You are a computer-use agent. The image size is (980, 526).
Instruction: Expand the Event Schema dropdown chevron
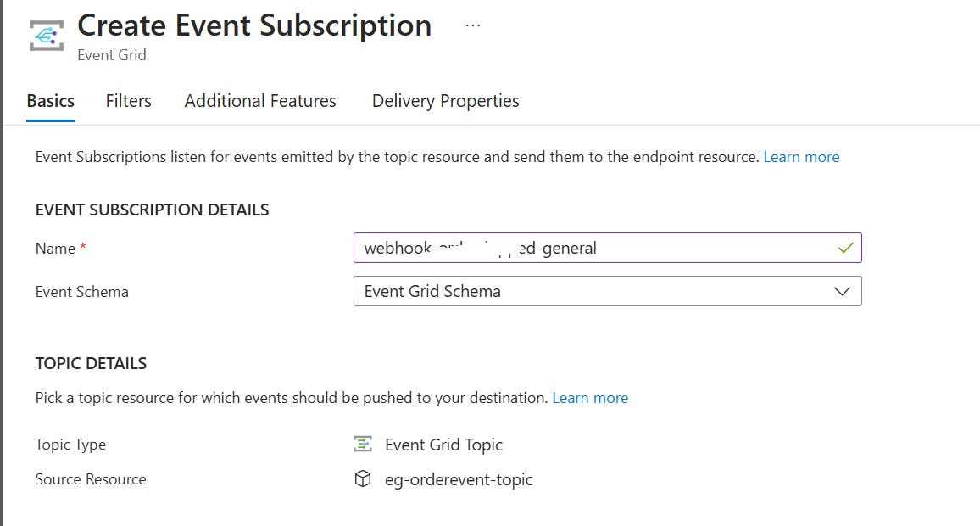[842, 292]
